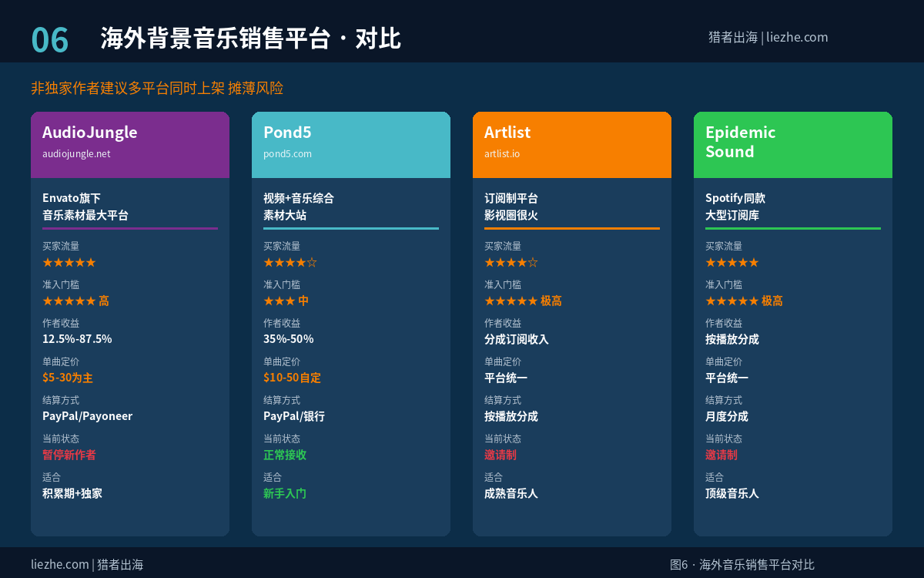Viewport: 924px width, 578px height.
Task: Click the Epidemic Sound card heading
Action: (x=741, y=142)
